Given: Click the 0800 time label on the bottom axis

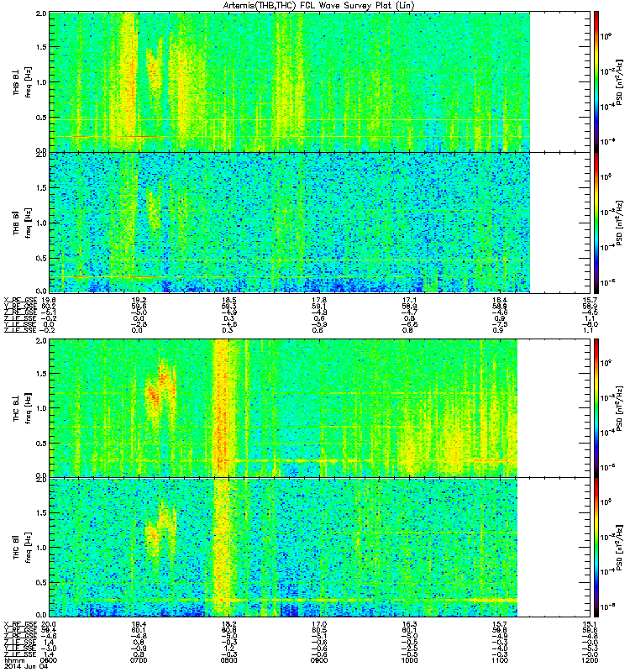Looking at the screenshot, I should [228, 660].
